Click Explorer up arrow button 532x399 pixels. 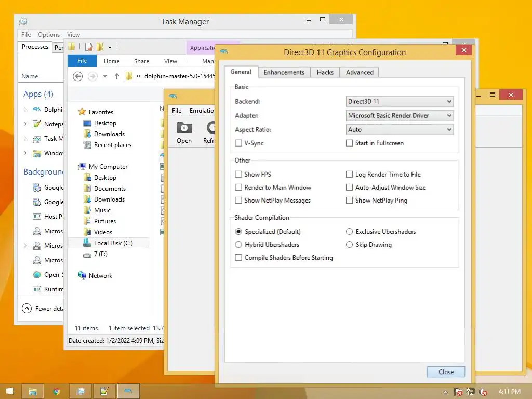(x=117, y=76)
